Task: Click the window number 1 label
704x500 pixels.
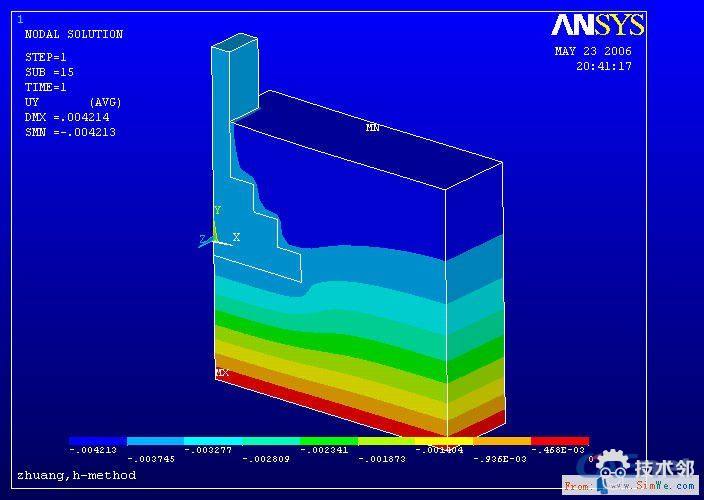Action: pyautogui.click(x=21, y=19)
